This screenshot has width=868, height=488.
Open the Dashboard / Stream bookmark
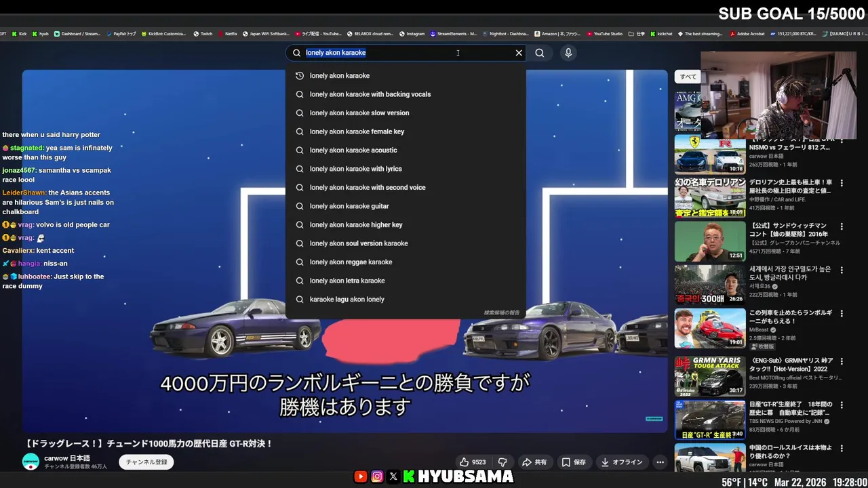[x=77, y=34]
